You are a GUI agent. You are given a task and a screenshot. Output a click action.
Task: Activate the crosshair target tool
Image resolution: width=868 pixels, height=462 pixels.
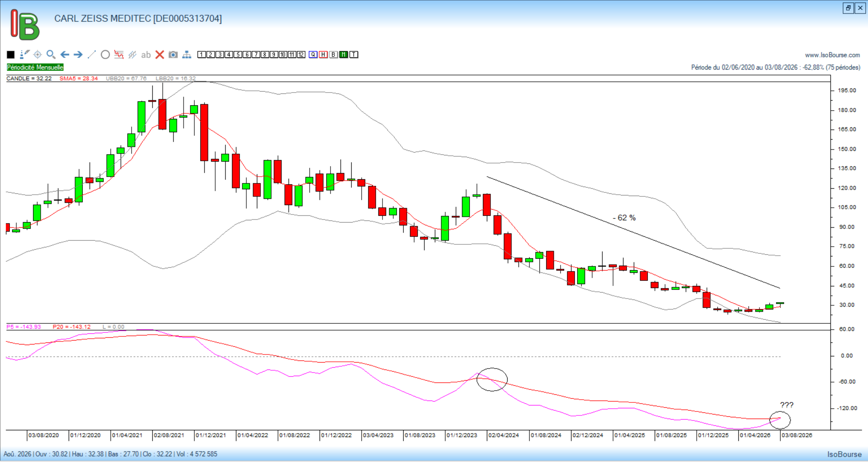pyautogui.click(x=38, y=55)
